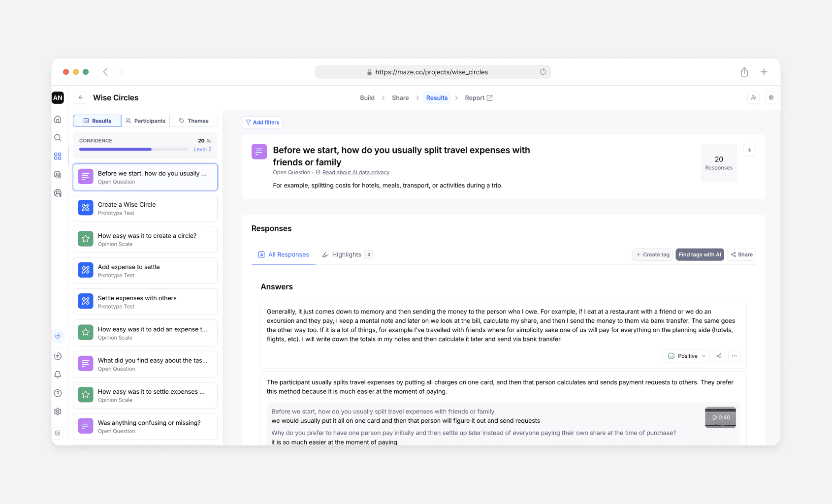Click the Level 2 confidence link
The image size is (832, 504).
click(202, 150)
